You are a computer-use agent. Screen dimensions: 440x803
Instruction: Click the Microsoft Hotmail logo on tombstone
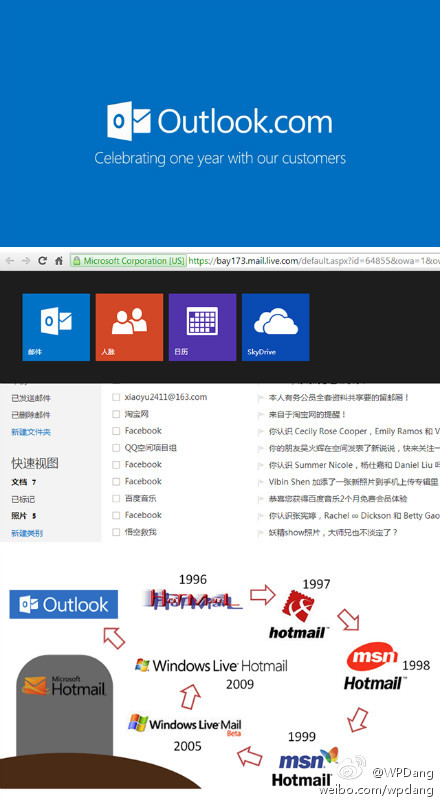[64, 686]
